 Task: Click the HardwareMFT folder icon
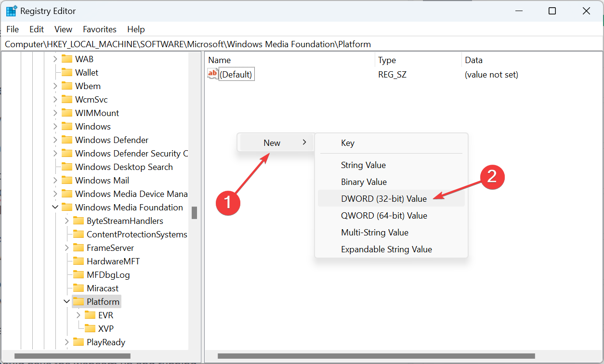(79, 261)
